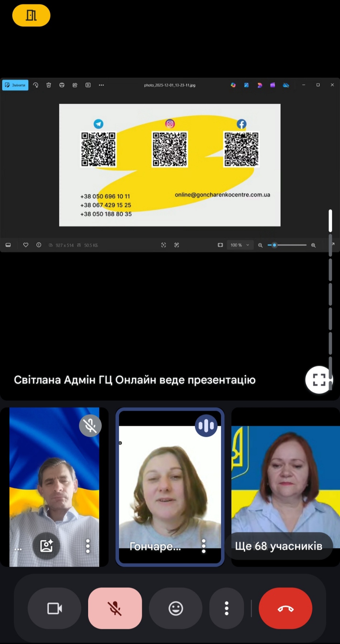Open background effects on the man's tile
Screen dimensions: 340x644
click(x=46, y=546)
